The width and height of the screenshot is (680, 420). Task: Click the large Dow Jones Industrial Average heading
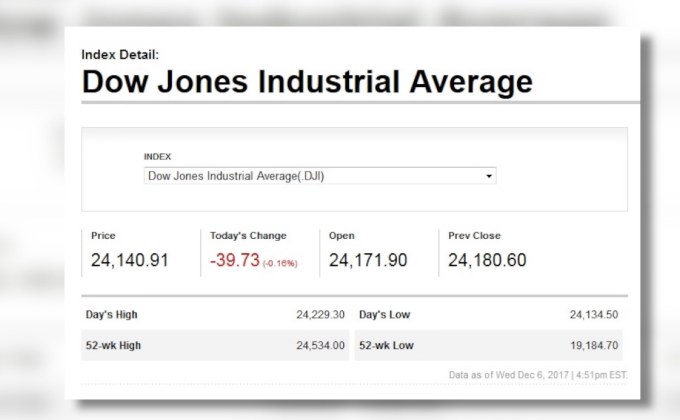point(307,82)
